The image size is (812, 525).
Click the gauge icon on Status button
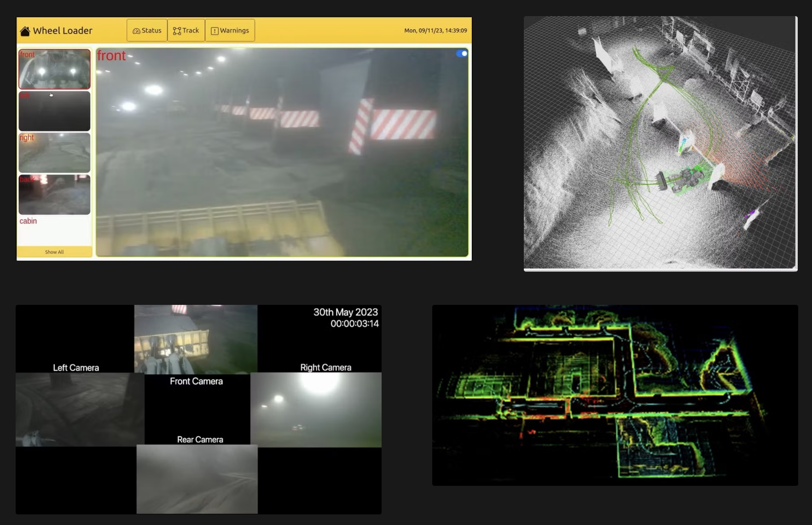coord(136,31)
